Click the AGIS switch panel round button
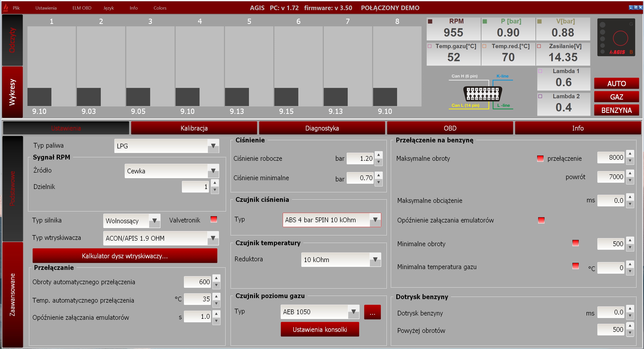This screenshot has height=349, width=644. tap(620, 38)
